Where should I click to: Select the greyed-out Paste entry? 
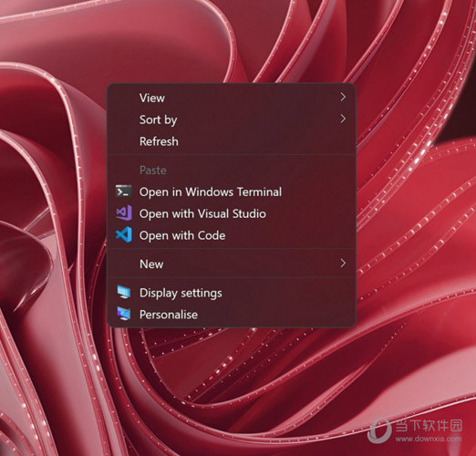pos(232,170)
